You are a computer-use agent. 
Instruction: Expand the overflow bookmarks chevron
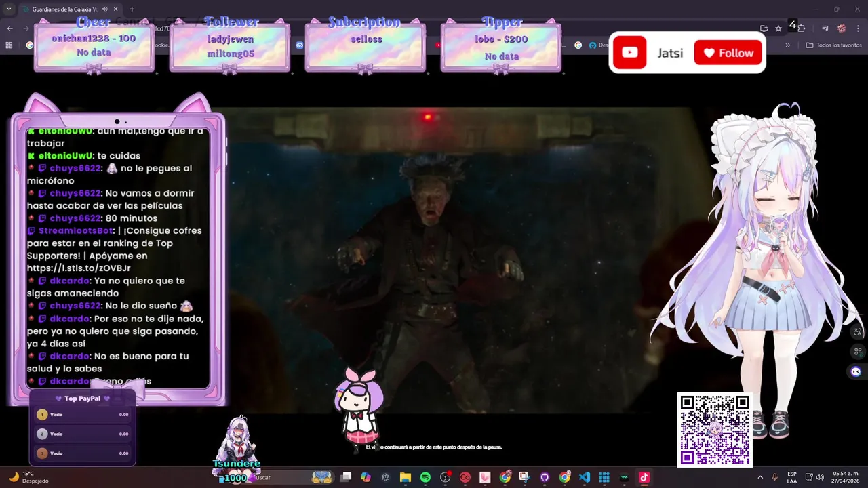coord(788,45)
